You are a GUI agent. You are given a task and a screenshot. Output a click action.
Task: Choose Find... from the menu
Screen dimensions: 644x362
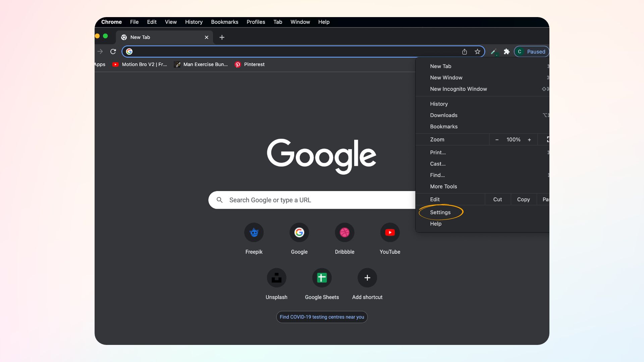482,175
